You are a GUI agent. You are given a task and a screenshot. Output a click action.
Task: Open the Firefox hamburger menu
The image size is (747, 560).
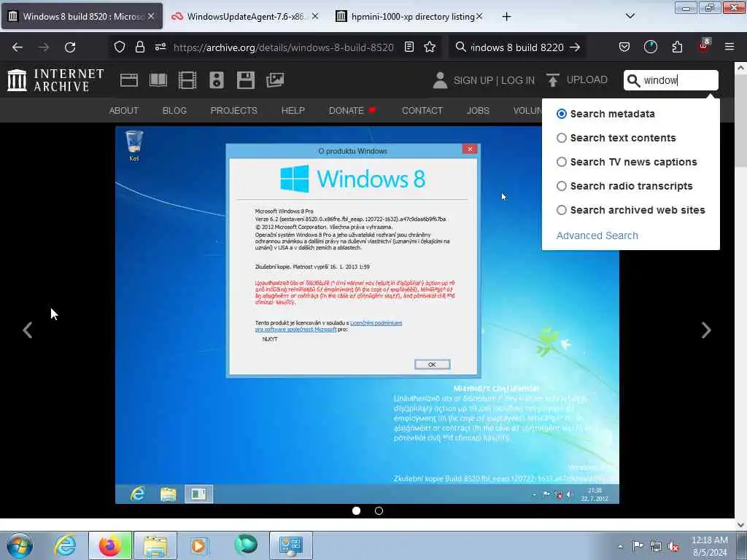(729, 47)
